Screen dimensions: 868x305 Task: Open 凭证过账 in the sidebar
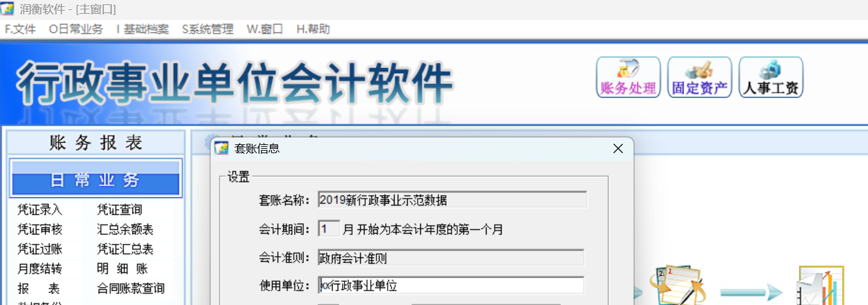coord(40,249)
